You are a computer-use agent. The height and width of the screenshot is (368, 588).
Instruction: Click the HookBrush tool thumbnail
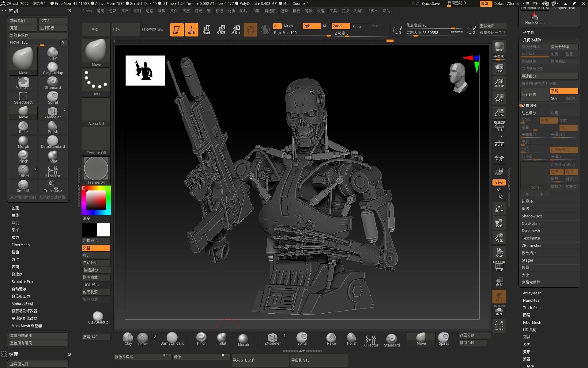(x=535, y=18)
